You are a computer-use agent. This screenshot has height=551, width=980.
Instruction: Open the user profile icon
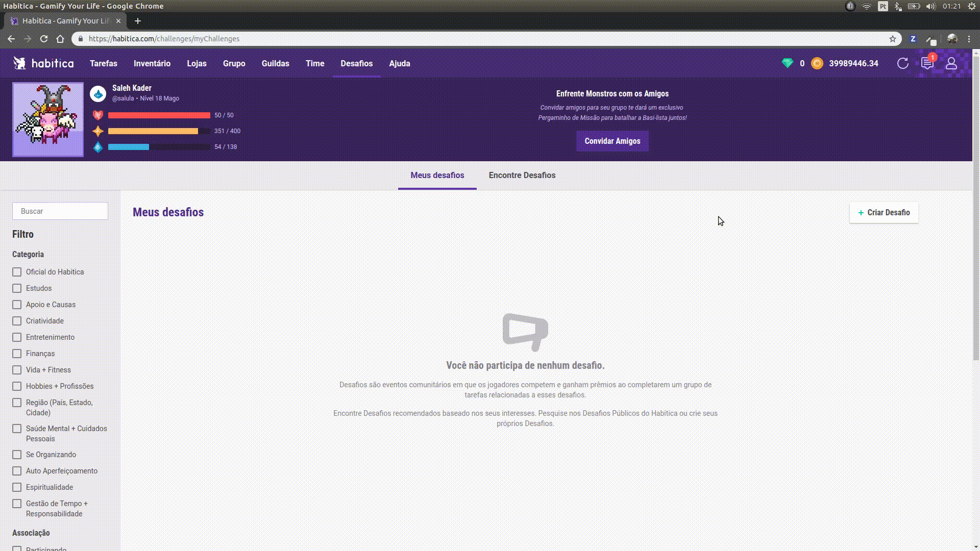(x=951, y=63)
